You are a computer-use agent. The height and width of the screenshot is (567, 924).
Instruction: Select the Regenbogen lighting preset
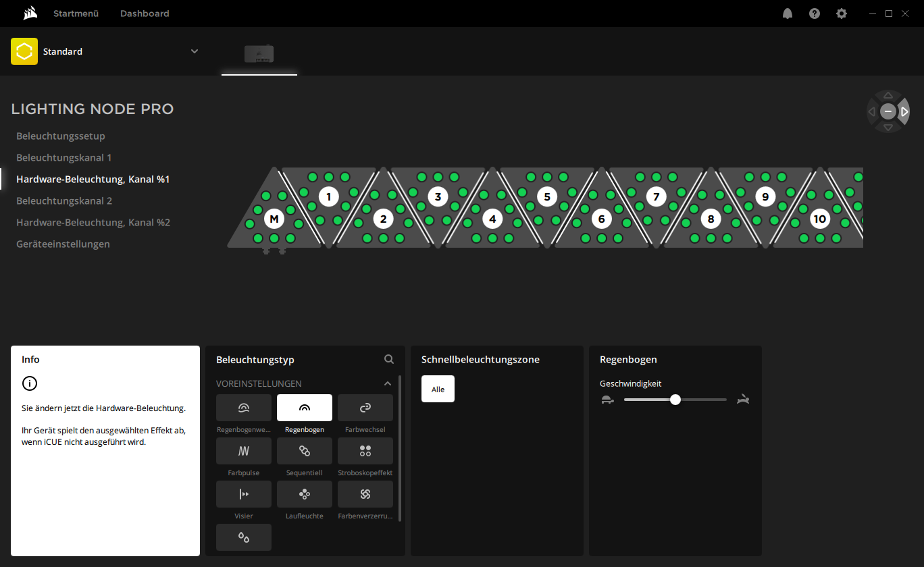click(x=305, y=408)
